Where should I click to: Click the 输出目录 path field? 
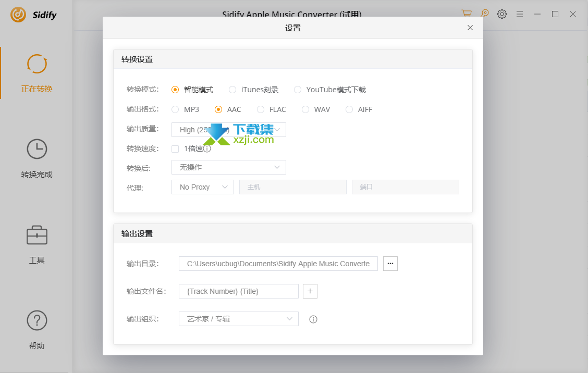tap(278, 264)
